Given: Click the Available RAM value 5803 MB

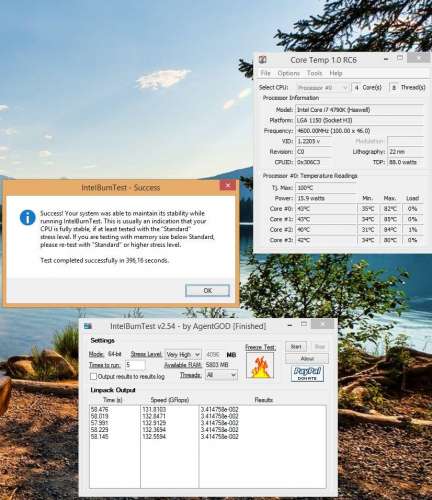Looking at the screenshot, I should coord(217,365).
